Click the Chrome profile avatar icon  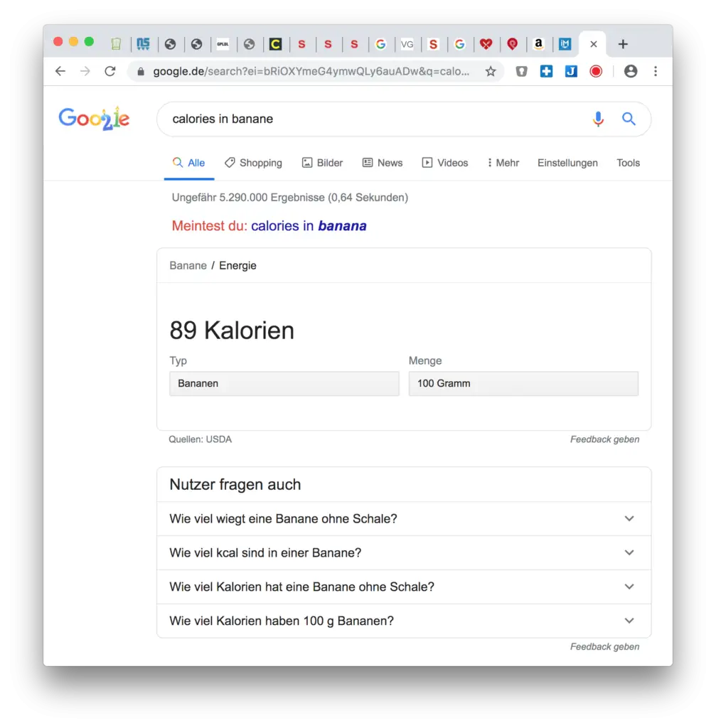click(631, 71)
